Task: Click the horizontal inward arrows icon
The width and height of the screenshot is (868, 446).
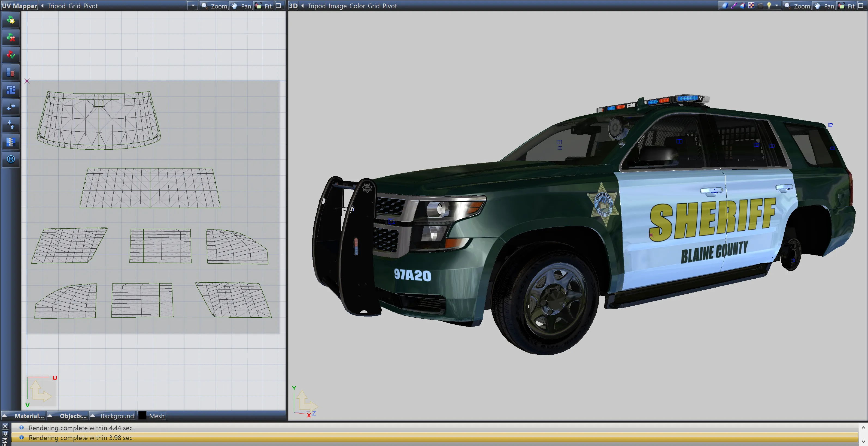Action: click(x=11, y=107)
